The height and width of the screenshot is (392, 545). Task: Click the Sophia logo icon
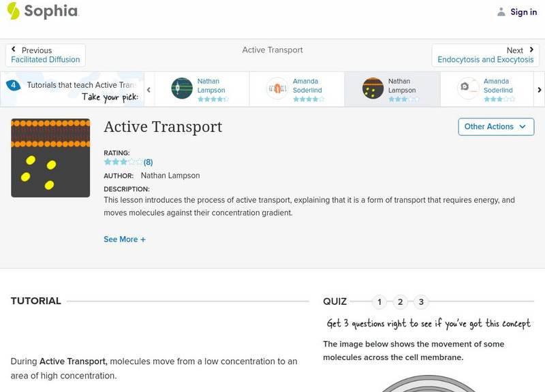click(14, 11)
